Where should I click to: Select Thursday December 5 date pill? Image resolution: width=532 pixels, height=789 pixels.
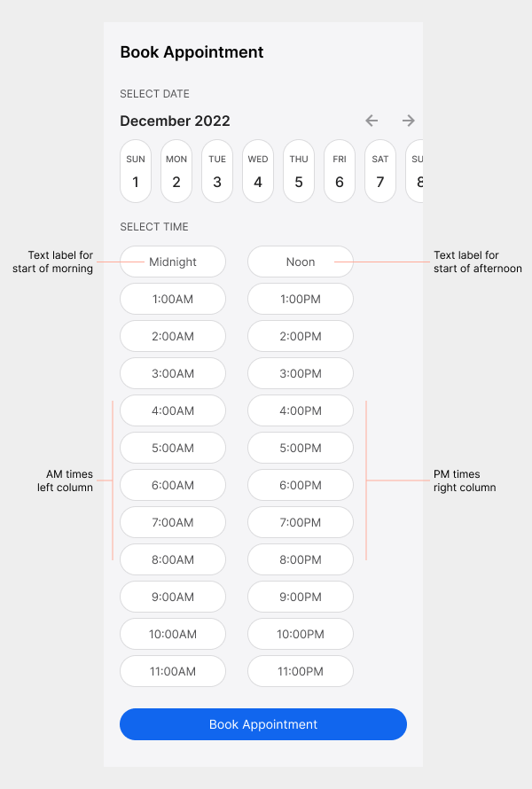(x=298, y=170)
